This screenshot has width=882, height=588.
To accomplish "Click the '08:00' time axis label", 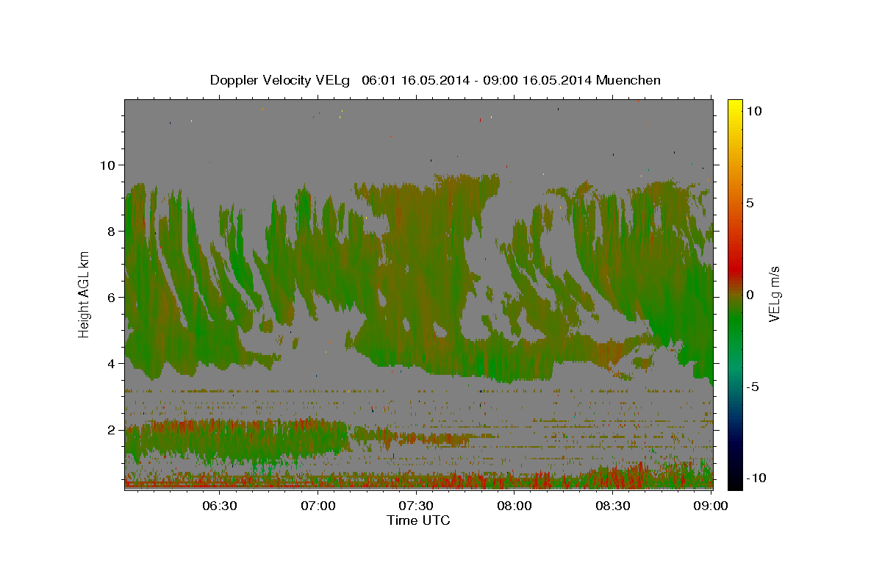I will click(x=514, y=506).
